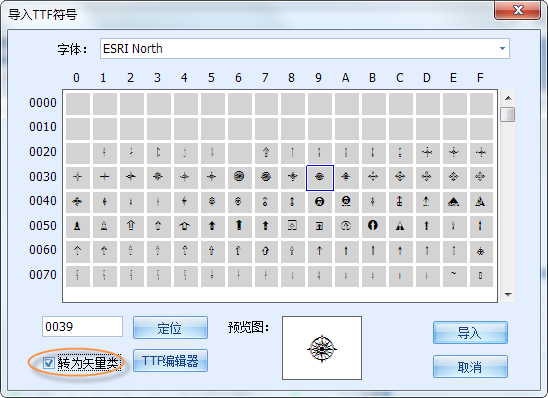Select the four-point star symbol at code 002D
The width and height of the screenshot is (548, 398).
tap(427, 153)
